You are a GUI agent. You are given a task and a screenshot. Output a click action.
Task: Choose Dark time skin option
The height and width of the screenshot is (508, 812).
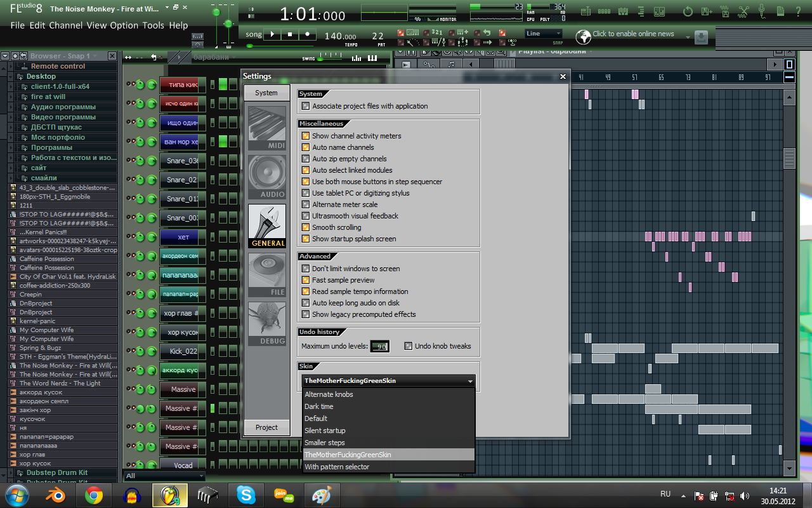[x=389, y=406]
